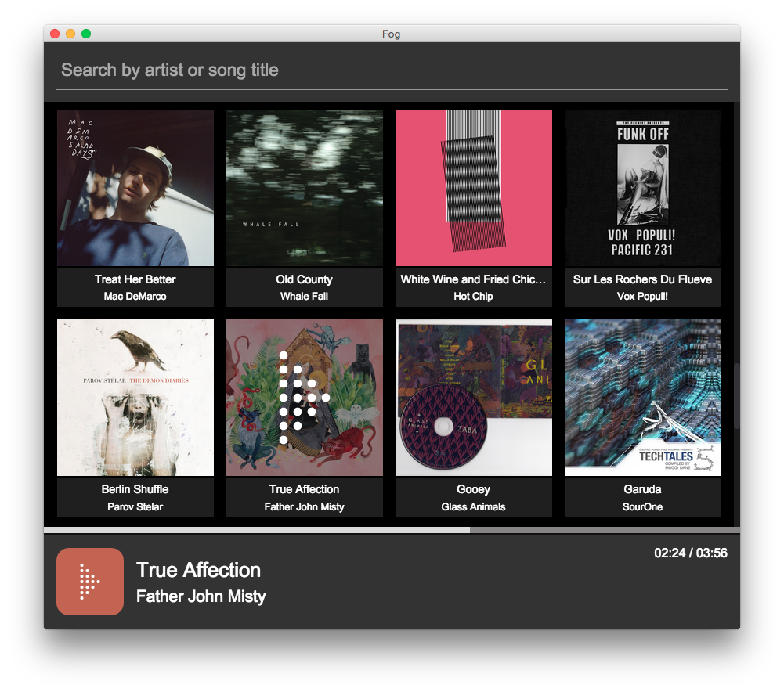784x692 pixels.
Task: Click the song title 'Gooey'
Action: (x=474, y=489)
